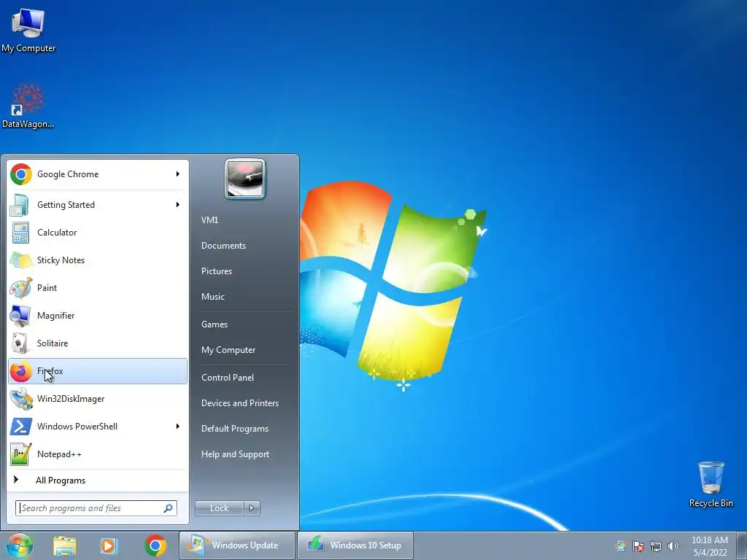The image size is (747, 560).
Task: Open My Computer desktop icon
Action: click(28, 23)
